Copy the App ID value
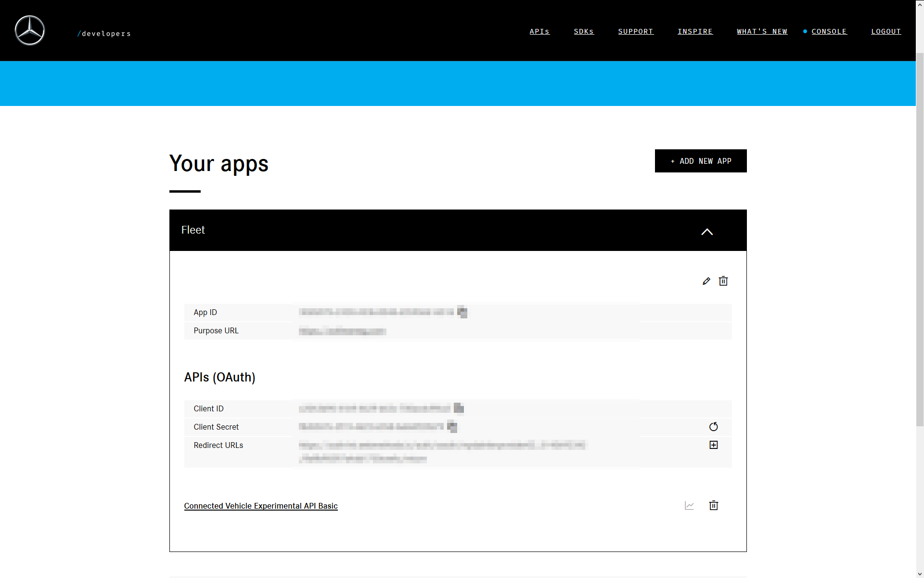Image resolution: width=924 pixels, height=578 pixels. (462, 312)
